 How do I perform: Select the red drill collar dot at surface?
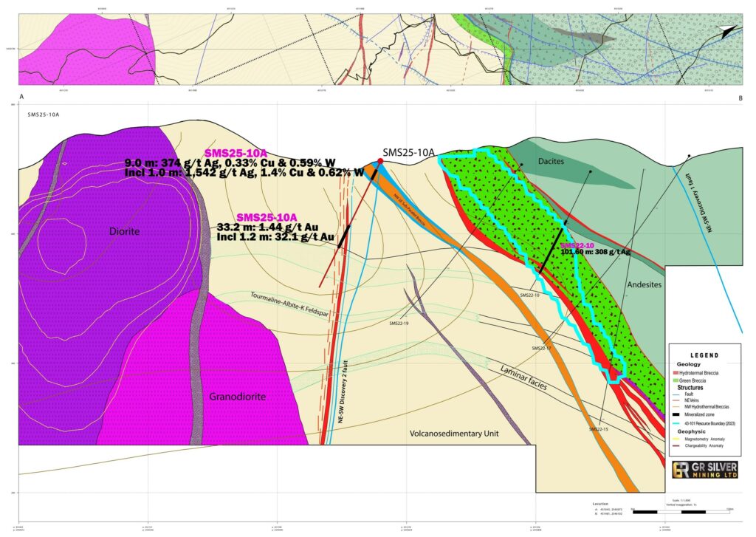pyautogui.click(x=380, y=160)
